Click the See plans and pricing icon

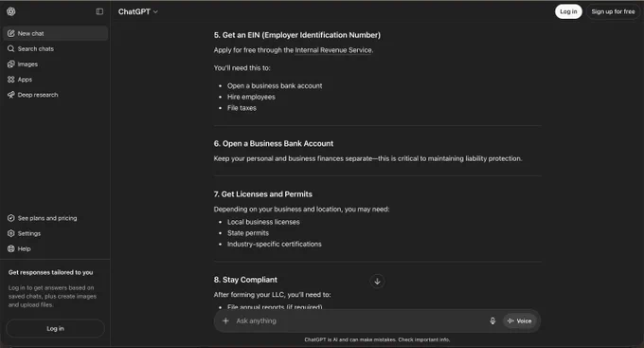pos(11,218)
